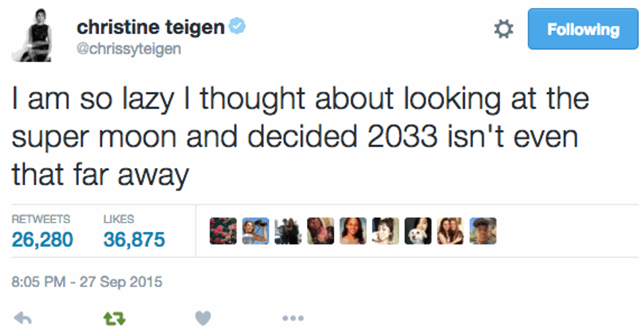
Task: Click the pink flowers liker avatar
Action: 223,231
